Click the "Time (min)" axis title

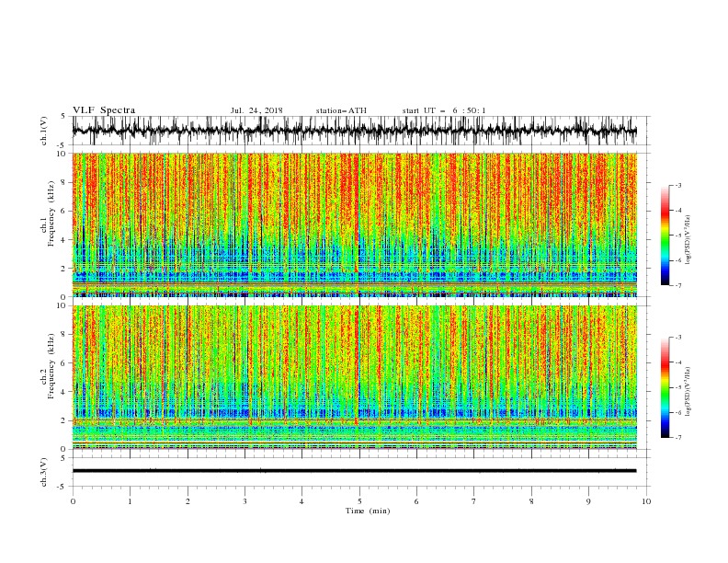tap(368, 511)
